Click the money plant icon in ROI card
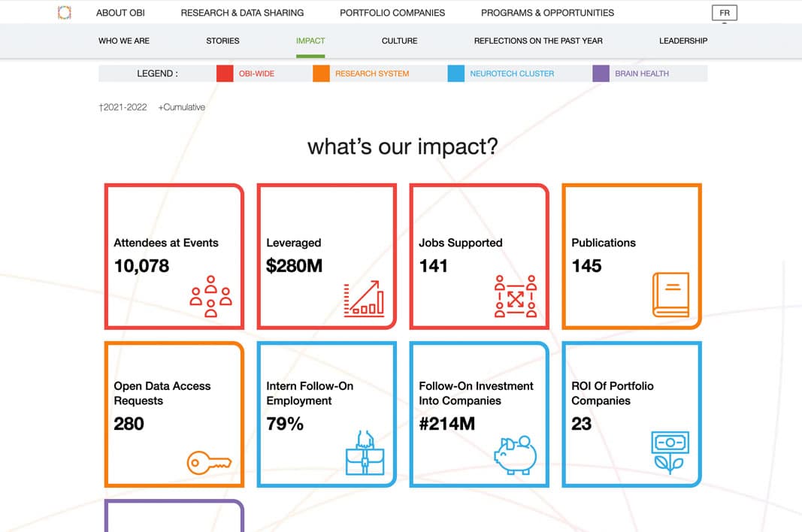The height and width of the screenshot is (532, 802). tap(670, 452)
